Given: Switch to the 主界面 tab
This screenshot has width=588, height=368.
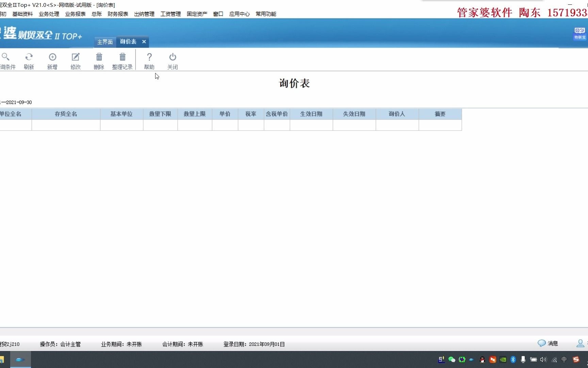Looking at the screenshot, I should click(x=105, y=42).
